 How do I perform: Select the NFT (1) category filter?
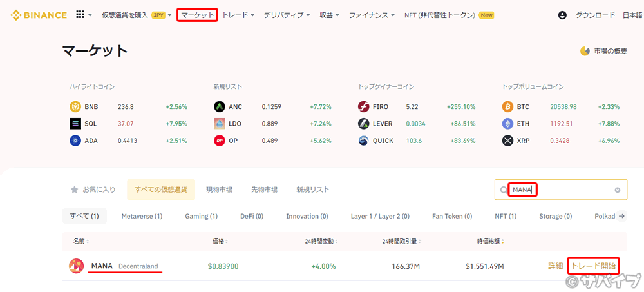point(506,216)
